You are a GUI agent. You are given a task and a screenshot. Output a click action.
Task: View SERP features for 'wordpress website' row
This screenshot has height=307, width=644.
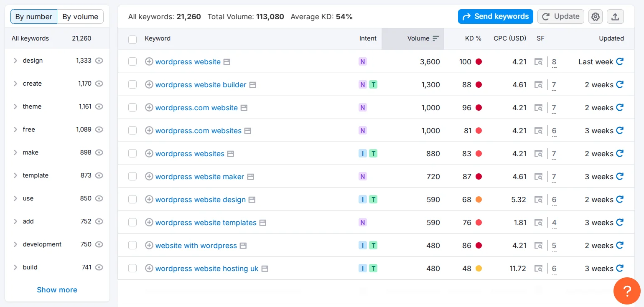point(554,62)
